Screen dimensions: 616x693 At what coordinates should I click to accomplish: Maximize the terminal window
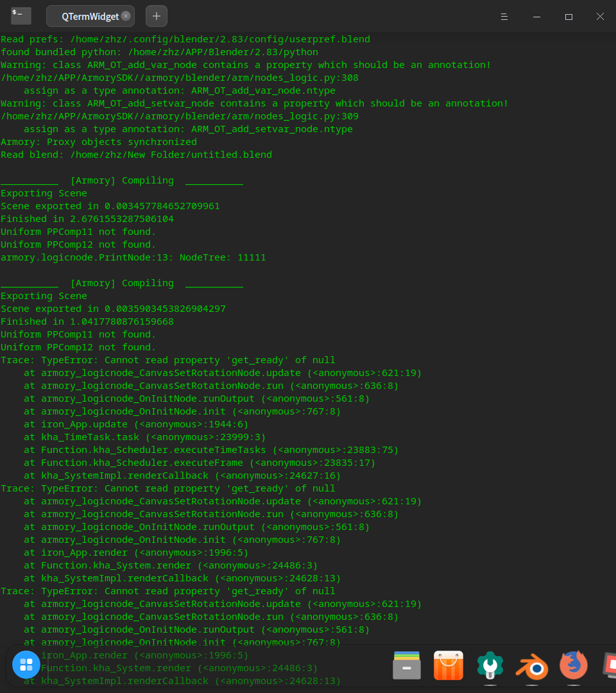tap(569, 17)
